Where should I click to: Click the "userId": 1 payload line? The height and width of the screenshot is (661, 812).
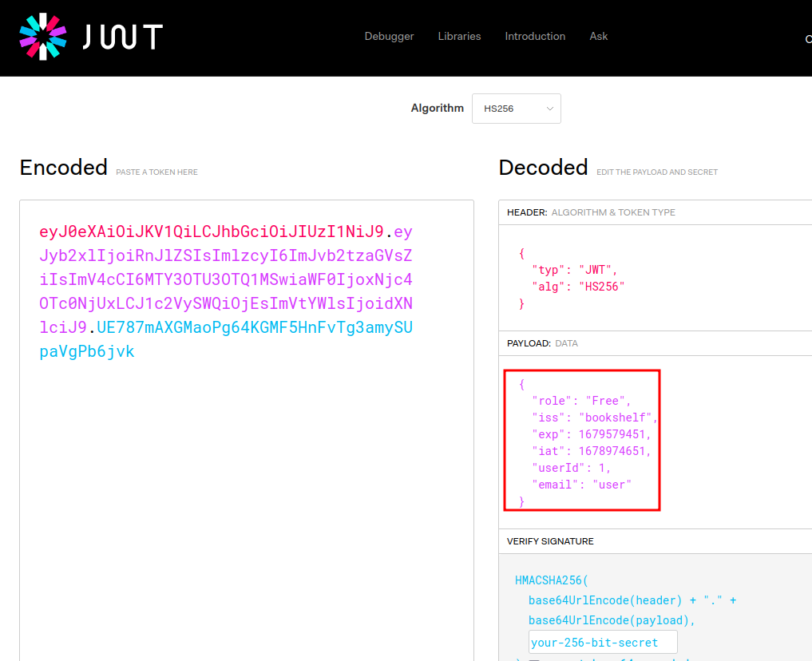[x=571, y=468]
